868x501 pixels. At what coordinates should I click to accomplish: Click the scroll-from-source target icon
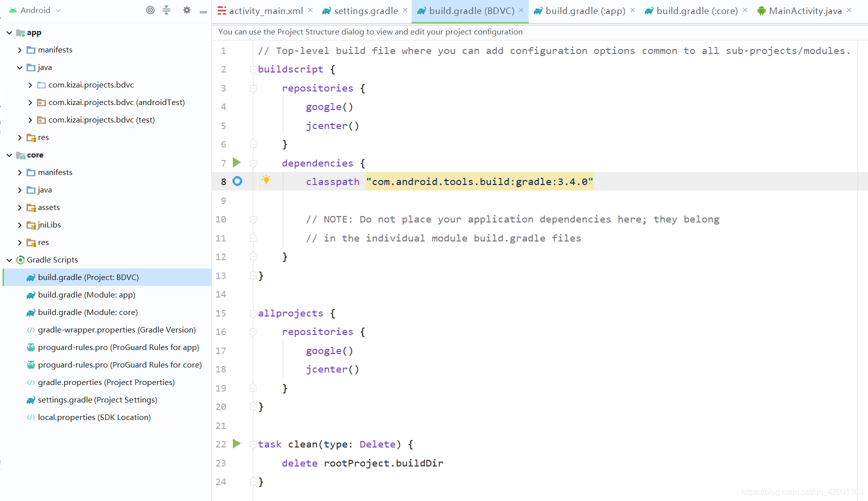[x=150, y=10]
